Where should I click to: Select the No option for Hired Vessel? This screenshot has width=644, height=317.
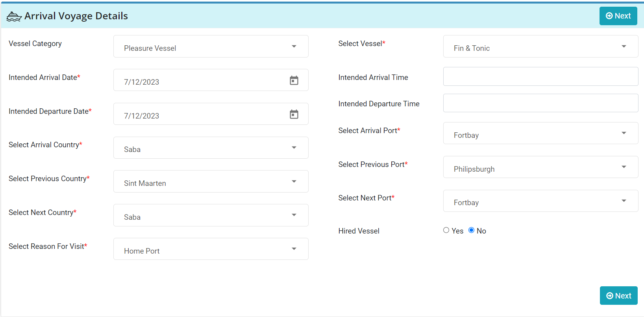pyautogui.click(x=471, y=230)
